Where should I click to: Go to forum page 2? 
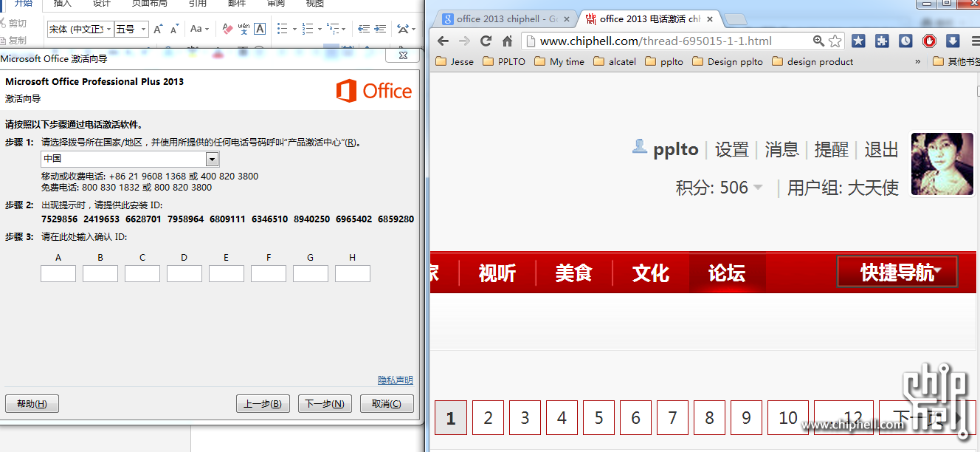(x=488, y=418)
